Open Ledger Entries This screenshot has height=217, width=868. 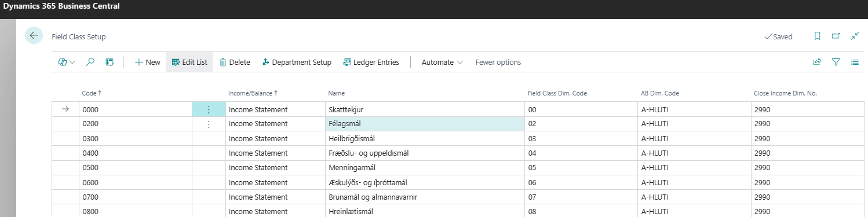point(371,62)
